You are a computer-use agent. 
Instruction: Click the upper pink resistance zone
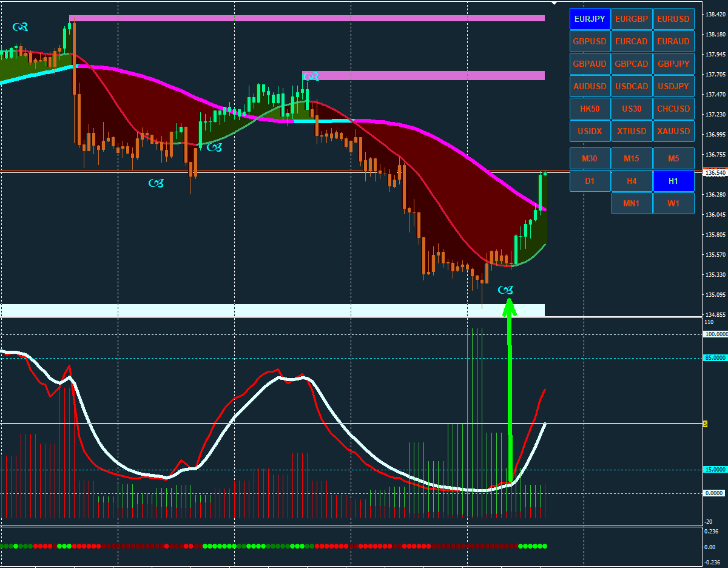pyautogui.click(x=307, y=18)
